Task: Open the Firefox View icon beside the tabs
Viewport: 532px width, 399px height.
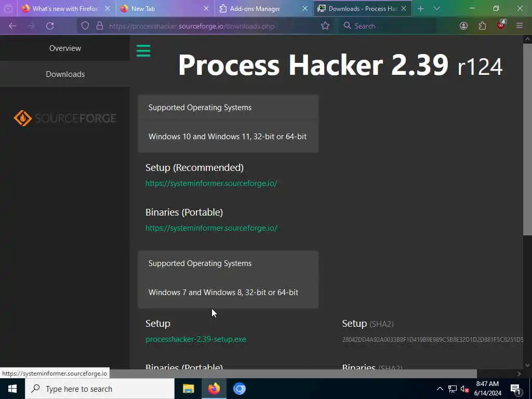Action: tap(8, 8)
